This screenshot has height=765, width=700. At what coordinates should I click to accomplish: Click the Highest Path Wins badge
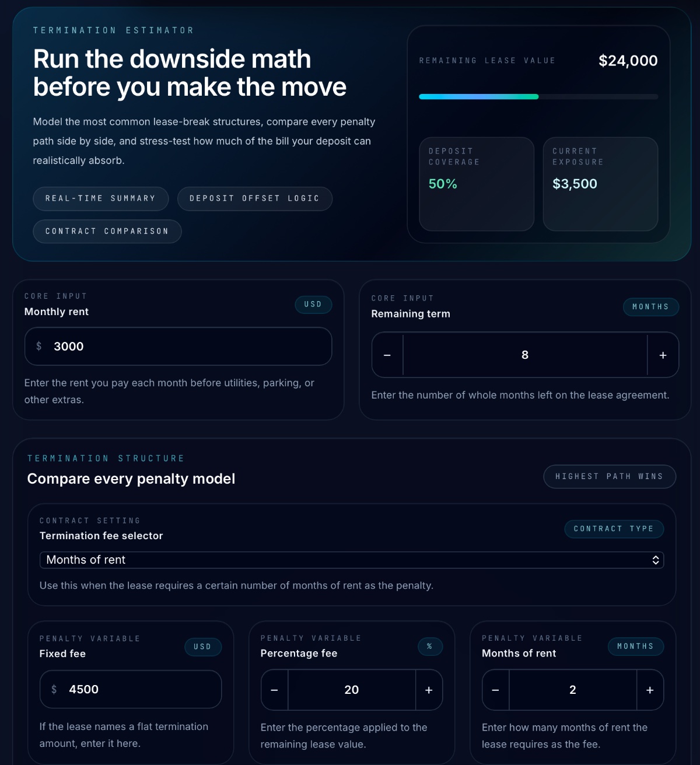tap(610, 476)
